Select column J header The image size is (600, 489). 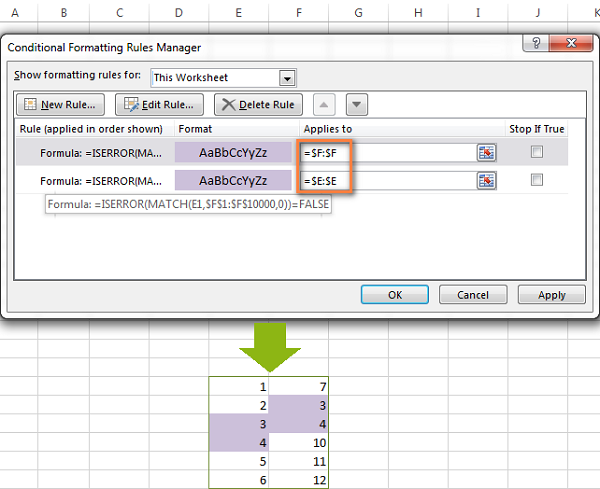538,13
